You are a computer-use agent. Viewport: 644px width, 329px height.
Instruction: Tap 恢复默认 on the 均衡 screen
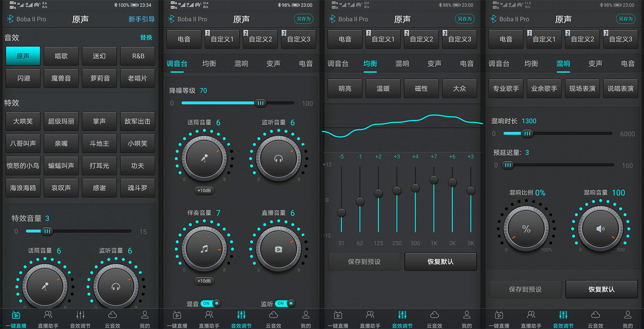point(441,262)
